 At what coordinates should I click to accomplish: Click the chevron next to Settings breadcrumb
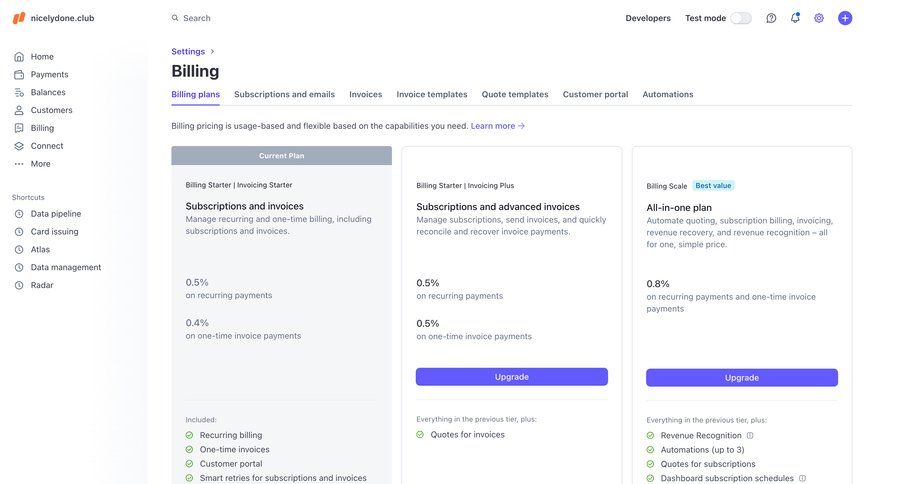[x=212, y=51]
